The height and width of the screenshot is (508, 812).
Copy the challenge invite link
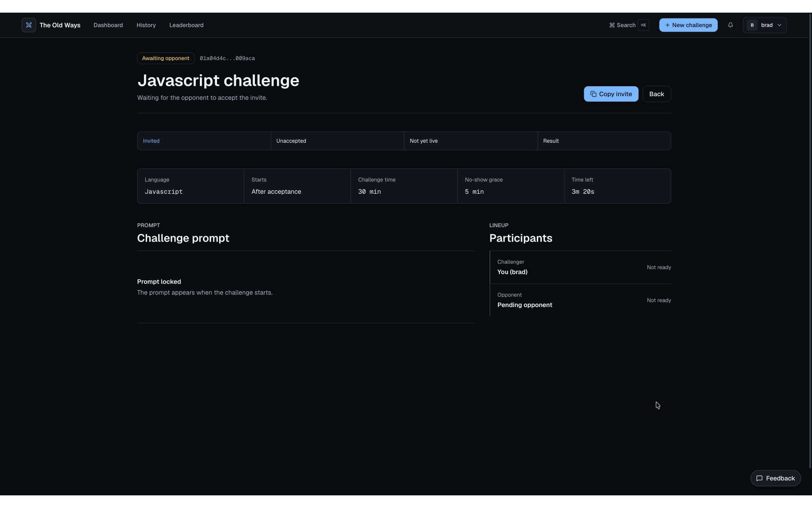click(x=611, y=94)
